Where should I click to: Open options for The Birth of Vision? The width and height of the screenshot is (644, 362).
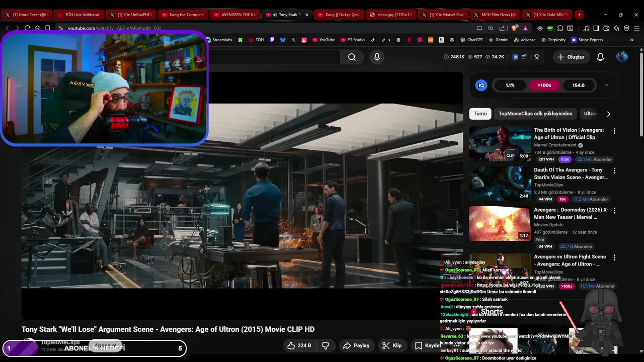click(614, 131)
